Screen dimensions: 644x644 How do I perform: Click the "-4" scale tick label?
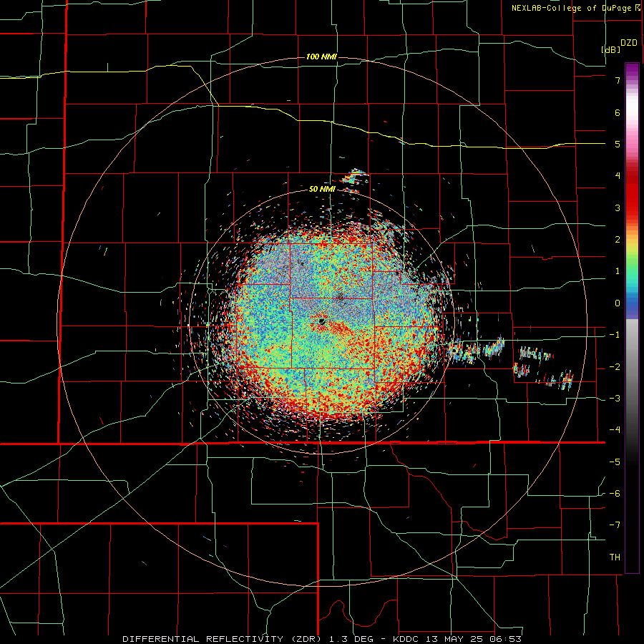[615, 430]
